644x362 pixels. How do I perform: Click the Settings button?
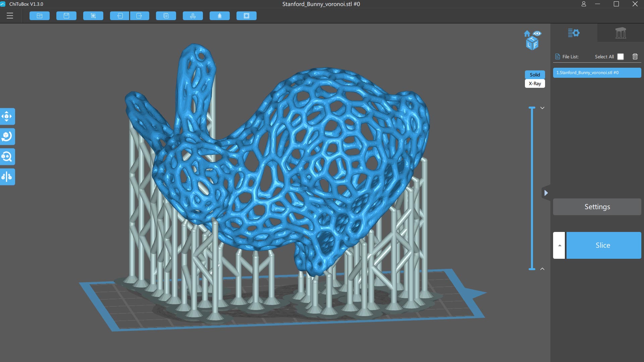click(x=597, y=207)
